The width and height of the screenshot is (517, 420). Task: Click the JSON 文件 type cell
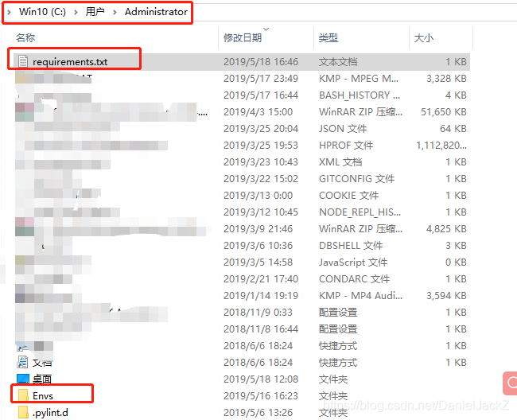tap(343, 129)
